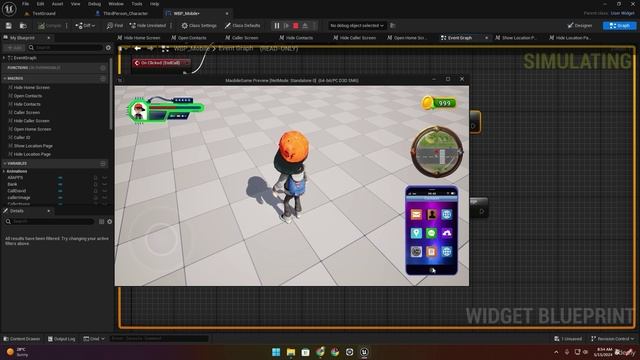Select the Open Contacts macro
The height and width of the screenshot is (360, 640).
pyautogui.click(x=27, y=96)
